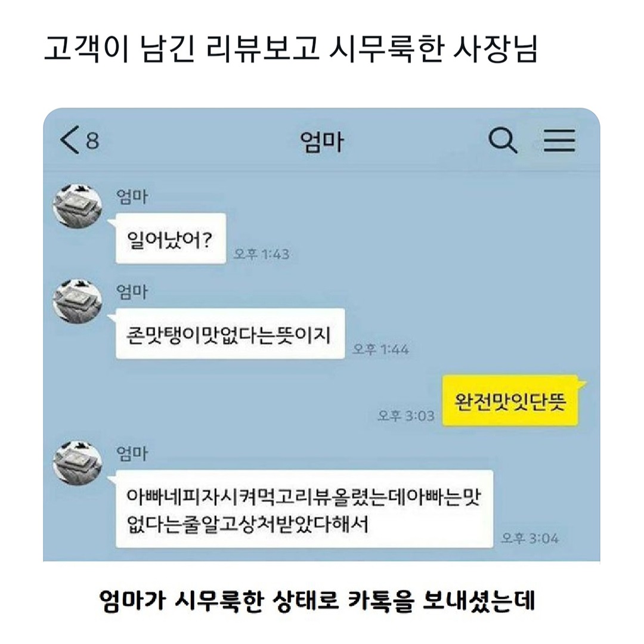Tap the unread count 8 beside the back arrow
644x644 pixels.
[92, 141]
